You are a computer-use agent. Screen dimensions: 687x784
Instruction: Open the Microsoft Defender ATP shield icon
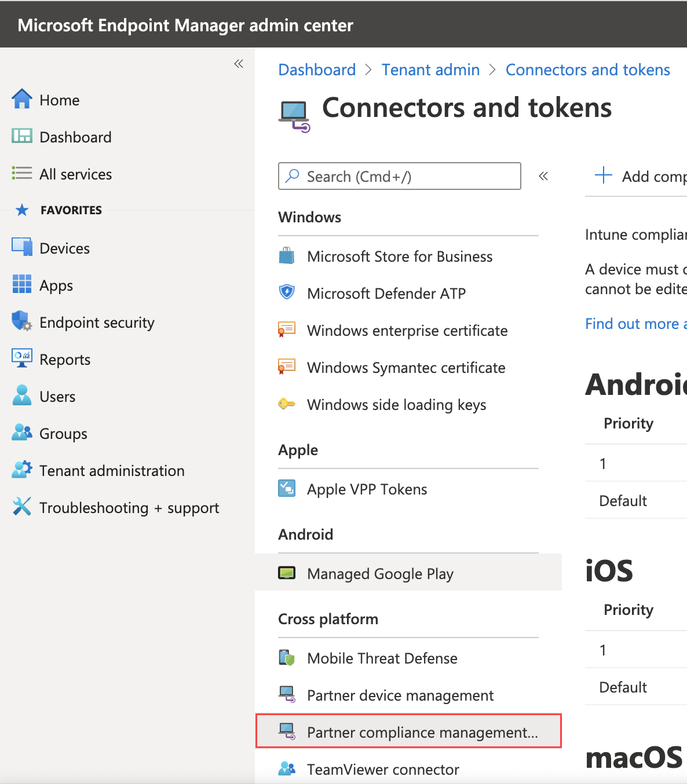point(287,292)
